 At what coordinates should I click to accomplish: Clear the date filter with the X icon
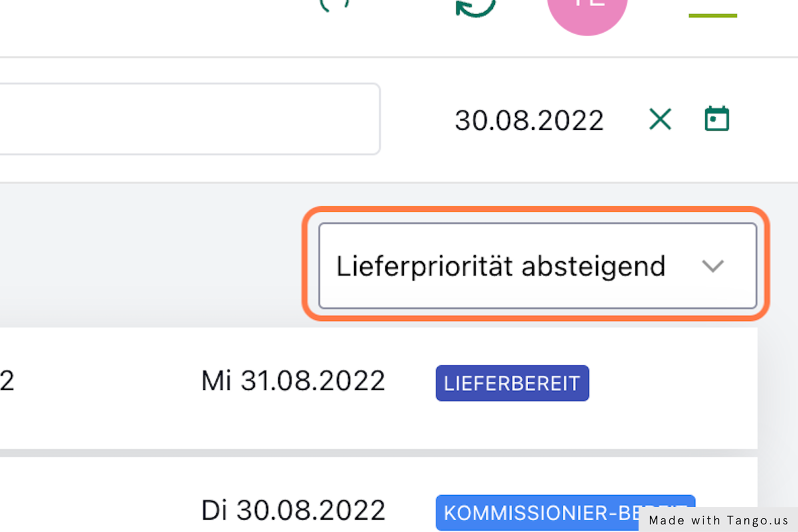660,119
